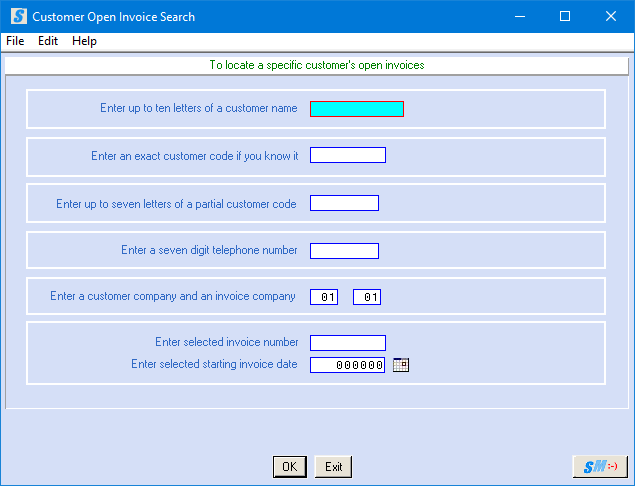Maximize the Customer Open Invoice Search window
The image size is (635, 486).
pyautogui.click(x=565, y=17)
